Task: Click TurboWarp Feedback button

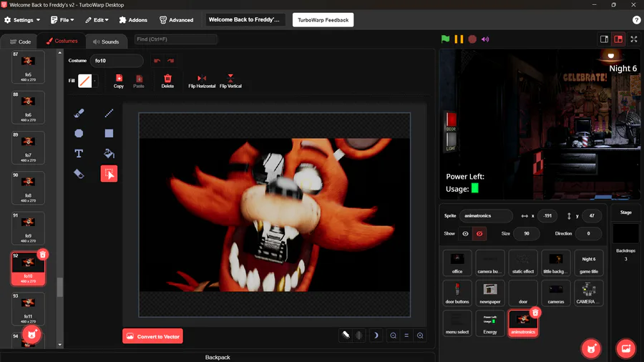Action: coord(323,20)
